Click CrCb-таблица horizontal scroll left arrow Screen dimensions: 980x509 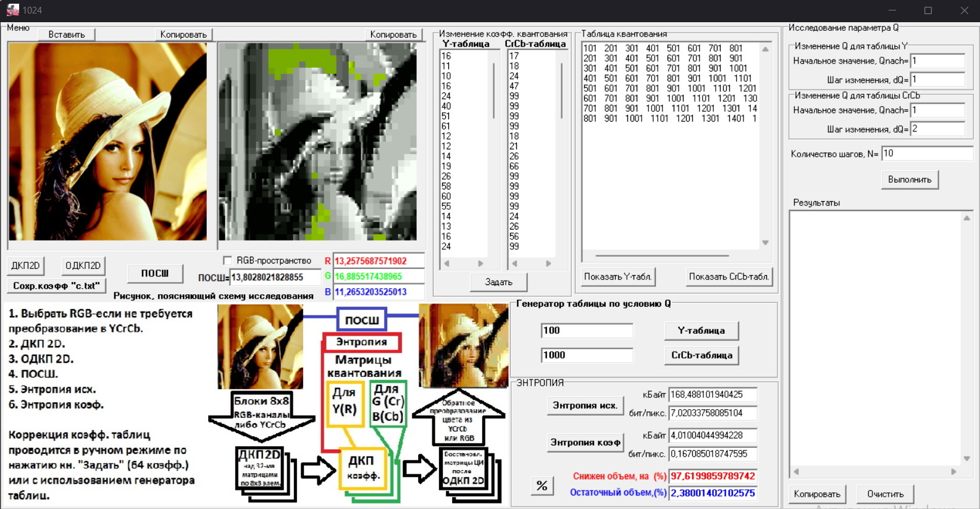coord(514,263)
